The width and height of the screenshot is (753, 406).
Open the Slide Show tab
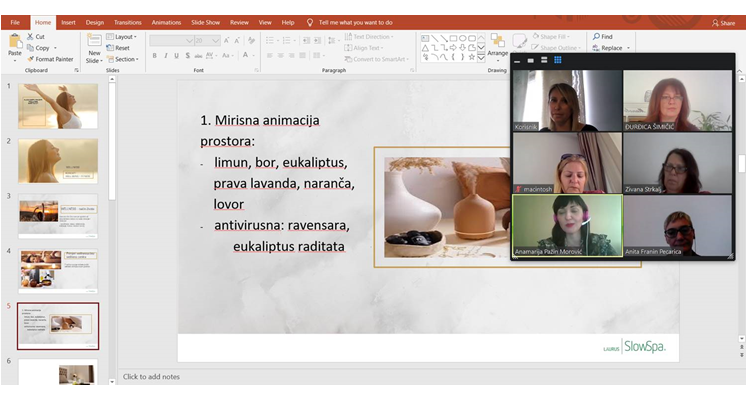205,21
